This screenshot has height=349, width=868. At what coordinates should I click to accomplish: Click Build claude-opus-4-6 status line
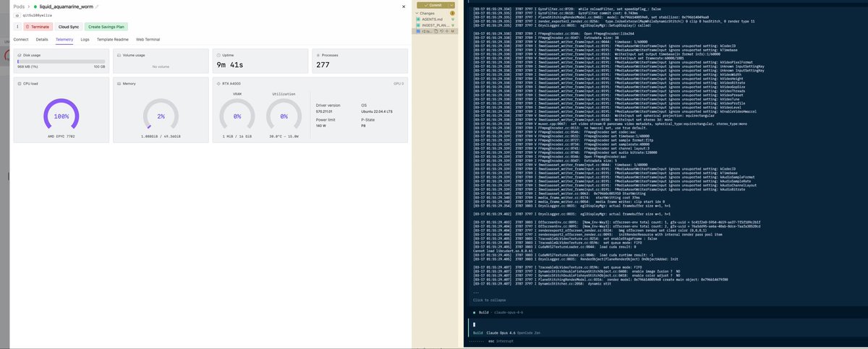click(x=498, y=312)
